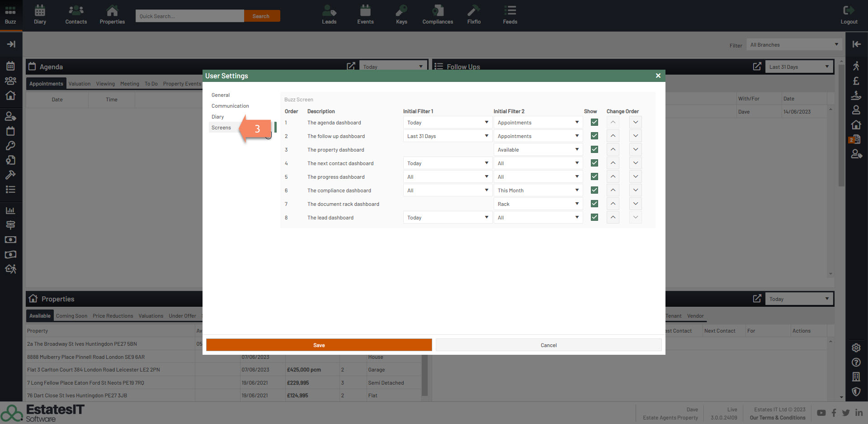The height and width of the screenshot is (424, 868).
Task: Expand the 'This Month' compliance filter dropdown
Action: (x=538, y=190)
